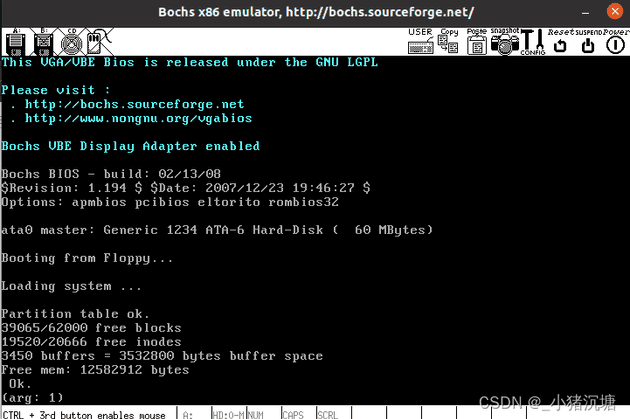The height and width of the screenshot is (419, 630).
Task: Suspend the emulator with Suspend icon
Action: click(x=588, y=41)
